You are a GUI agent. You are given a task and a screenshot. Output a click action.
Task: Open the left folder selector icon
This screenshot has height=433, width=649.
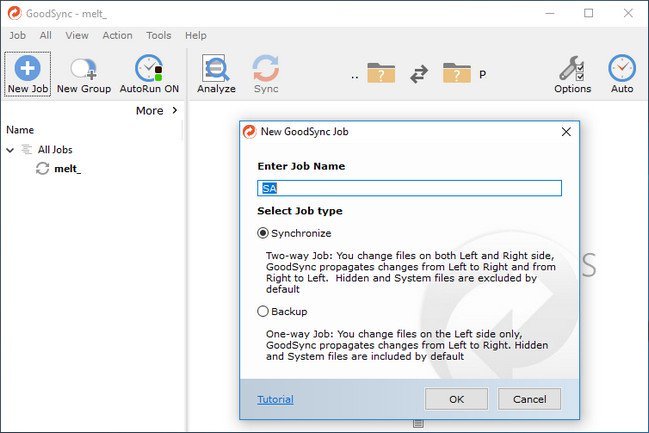pos(381,73)
